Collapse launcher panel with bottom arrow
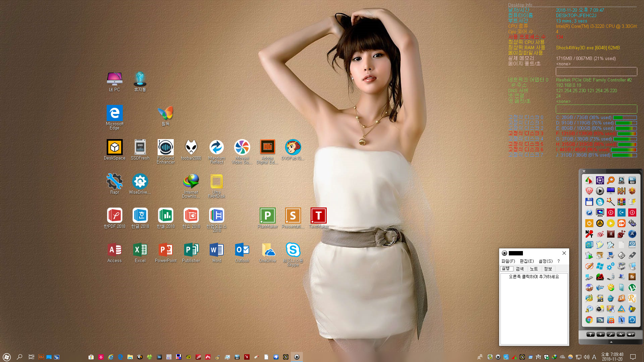644x362 pixels. tap(611, 342)
